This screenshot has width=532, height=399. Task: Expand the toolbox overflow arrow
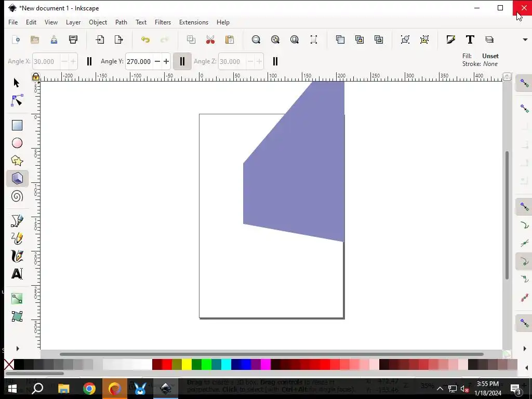[x=18, y=349]
